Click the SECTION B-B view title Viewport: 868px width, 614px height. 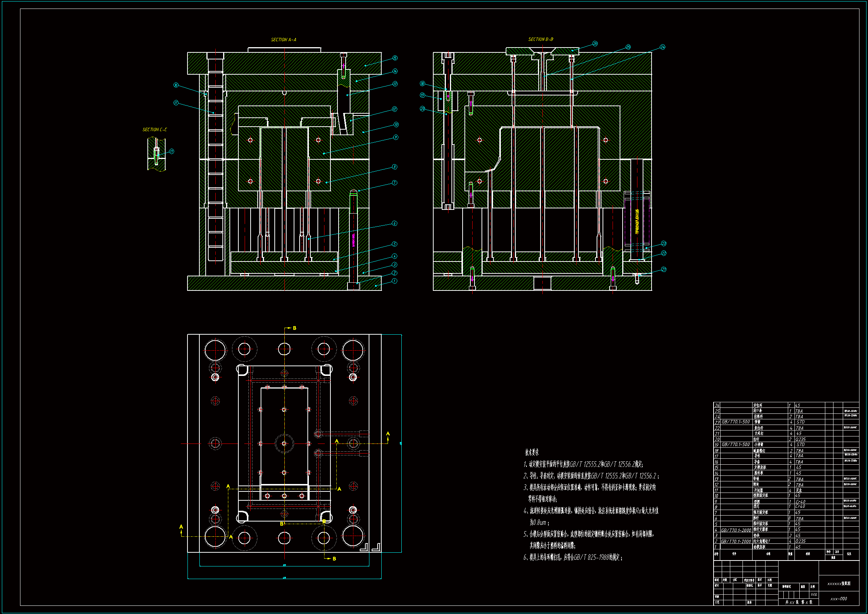541,39
